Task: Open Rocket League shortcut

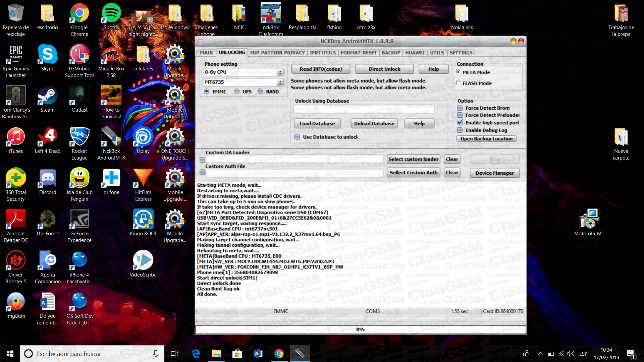Action: 79,144
